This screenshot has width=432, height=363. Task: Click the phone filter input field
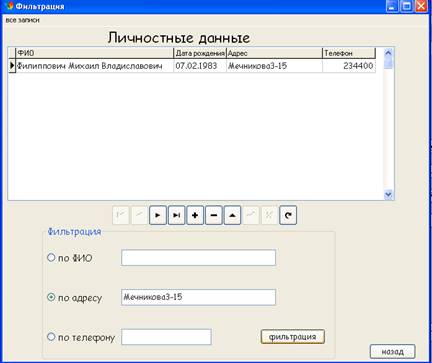pos(166,337)
